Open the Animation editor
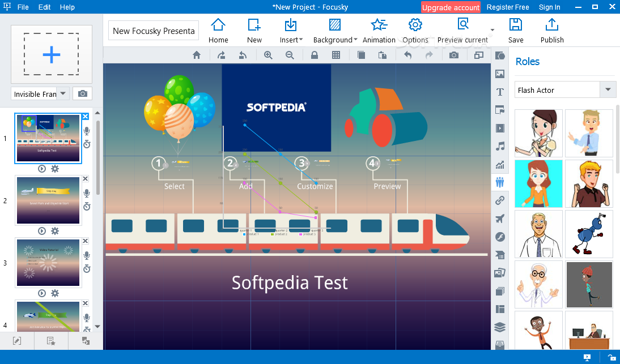The height and width of the screenshot is (364, 620). (379, 31)
